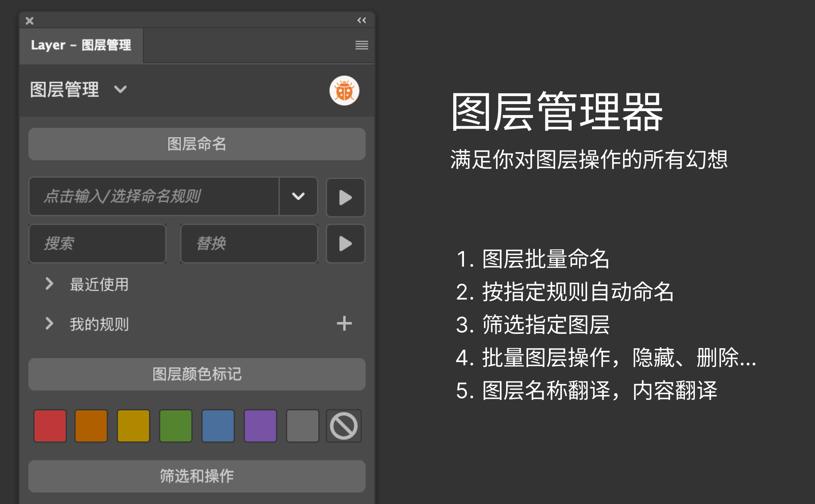Image resolution: width=815 pixels, height=504 pixels.
Task: Pick the purple color label swatch
Action: (260, 426)
